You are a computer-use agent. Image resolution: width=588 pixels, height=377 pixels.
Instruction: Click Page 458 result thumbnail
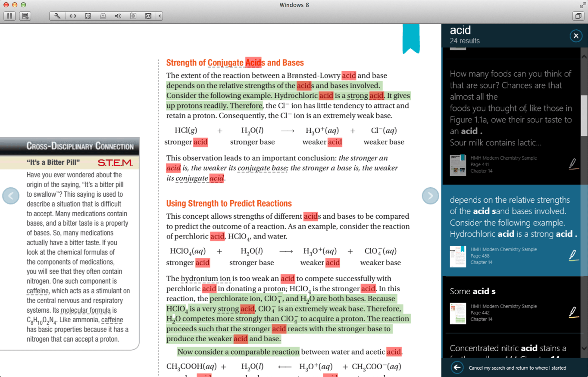(x=458, y=256)
